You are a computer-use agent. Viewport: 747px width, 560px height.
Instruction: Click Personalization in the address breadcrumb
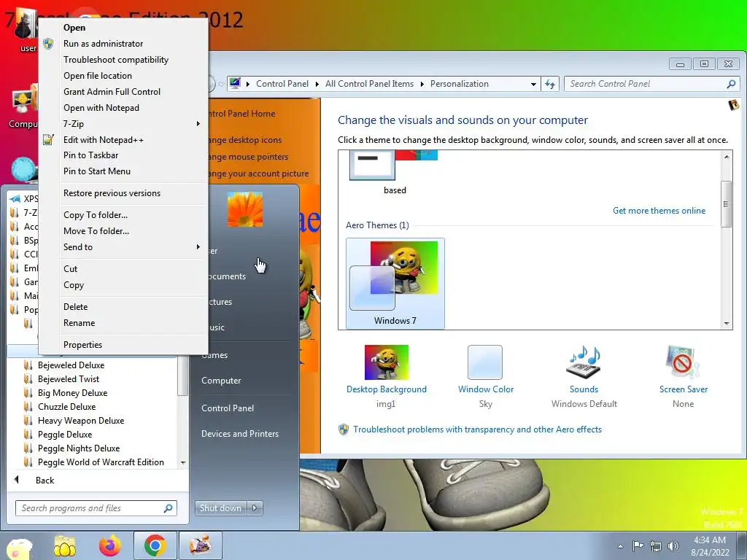click(x=460, y=84)
